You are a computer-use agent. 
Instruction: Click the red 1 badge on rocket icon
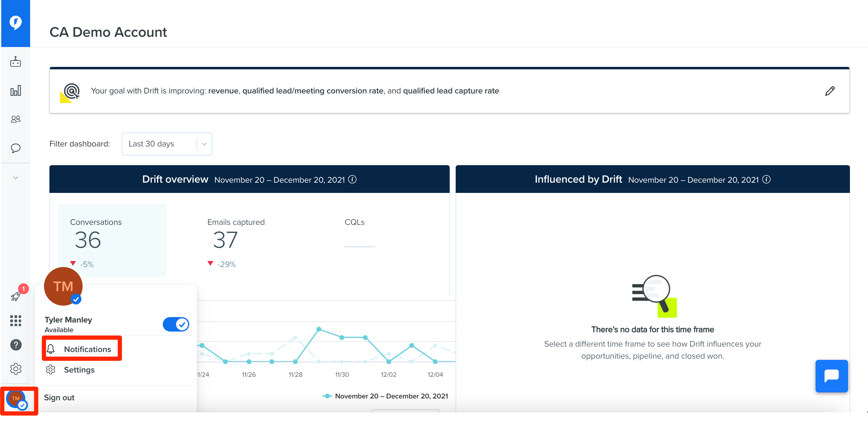click(23, 288)
